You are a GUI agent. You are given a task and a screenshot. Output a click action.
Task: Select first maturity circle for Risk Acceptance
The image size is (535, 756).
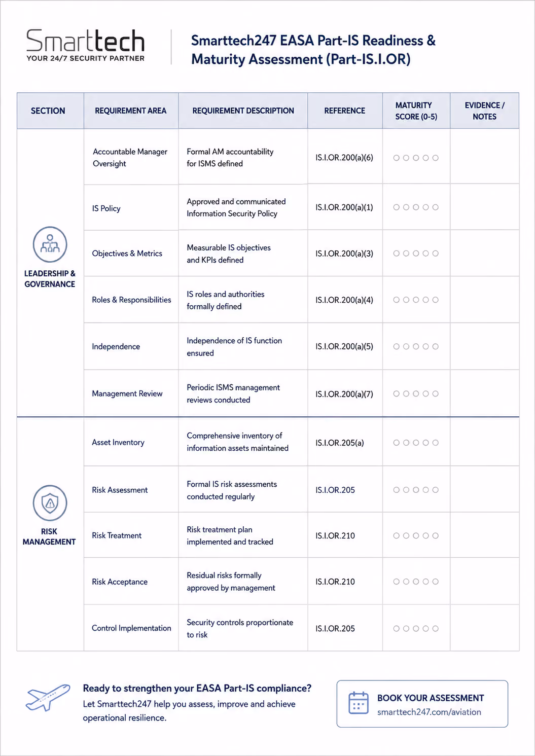pyautogui.click(x=397, y=582)
